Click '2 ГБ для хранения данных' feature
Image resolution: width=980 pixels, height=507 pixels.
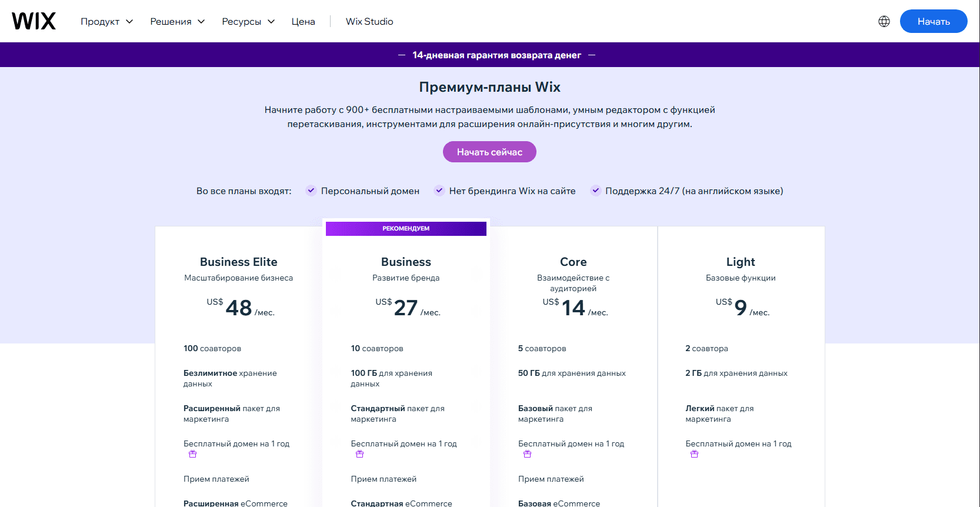(736, 373)
